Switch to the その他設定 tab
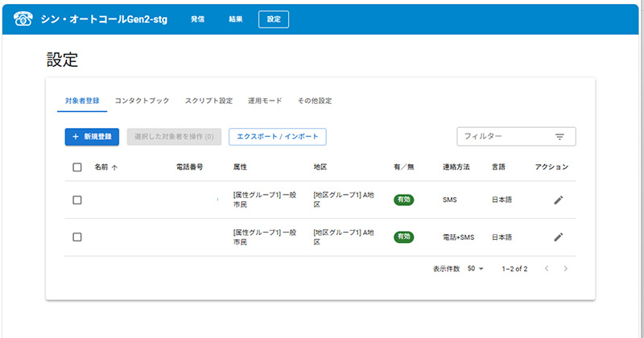 click(315, 101)
